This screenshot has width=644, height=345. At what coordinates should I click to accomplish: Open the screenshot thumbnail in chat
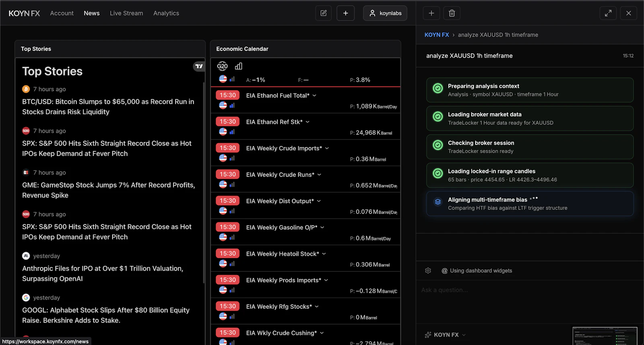coord(605,336)
